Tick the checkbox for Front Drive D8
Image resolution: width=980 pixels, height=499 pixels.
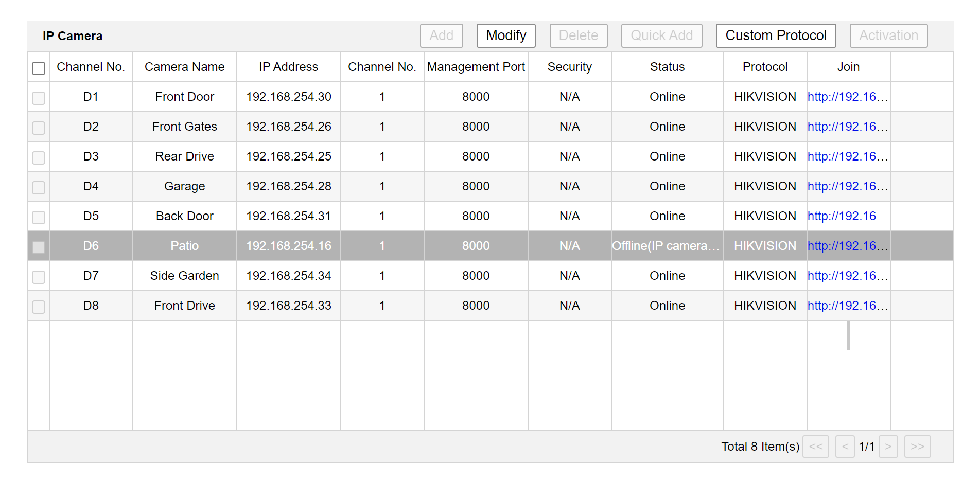(39, 307)
